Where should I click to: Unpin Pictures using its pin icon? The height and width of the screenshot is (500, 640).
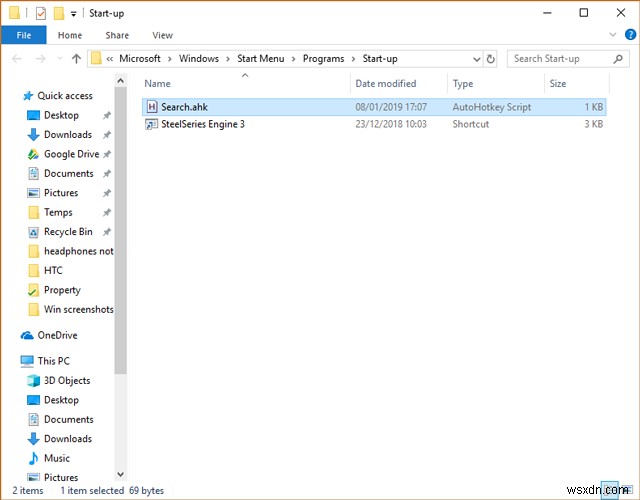pyautogui.click(x=107, y=193)
